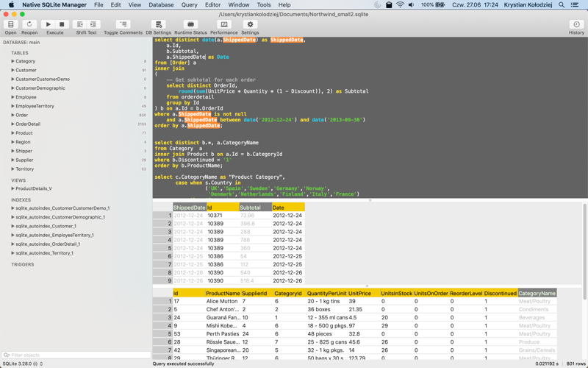Expand the OrderDetail table in sidebar
Image resolution: width=588 pixels, height=368 pixels.
[12, 124]
